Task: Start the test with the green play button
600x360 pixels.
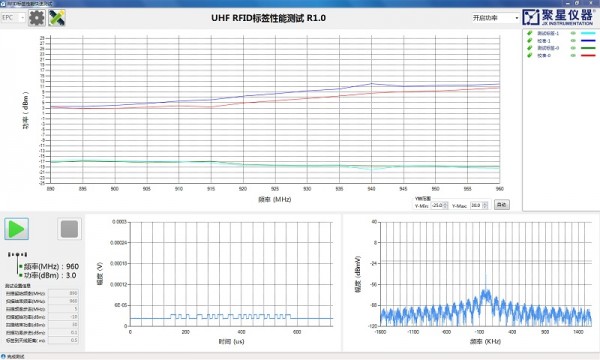Action: (16, 229)
